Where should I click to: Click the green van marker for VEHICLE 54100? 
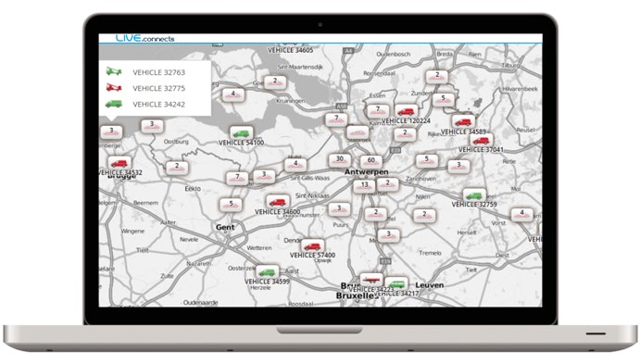pos(241,133)
